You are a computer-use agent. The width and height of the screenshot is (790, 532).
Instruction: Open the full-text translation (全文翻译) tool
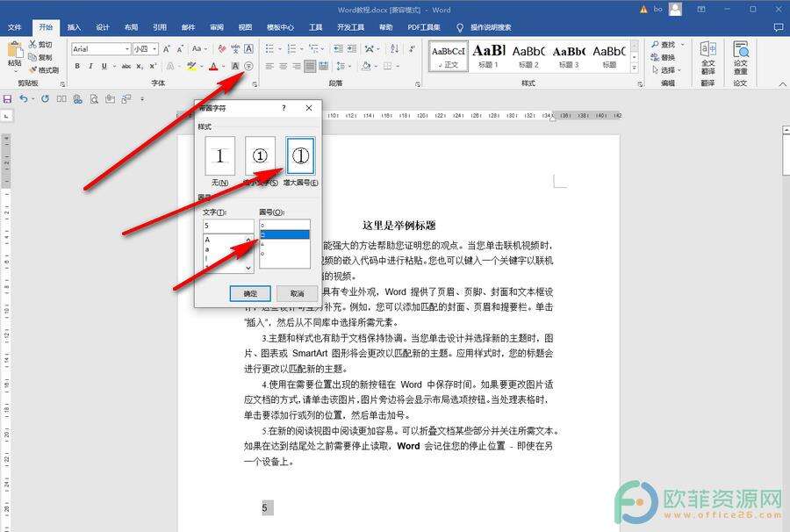pos(707,57)
